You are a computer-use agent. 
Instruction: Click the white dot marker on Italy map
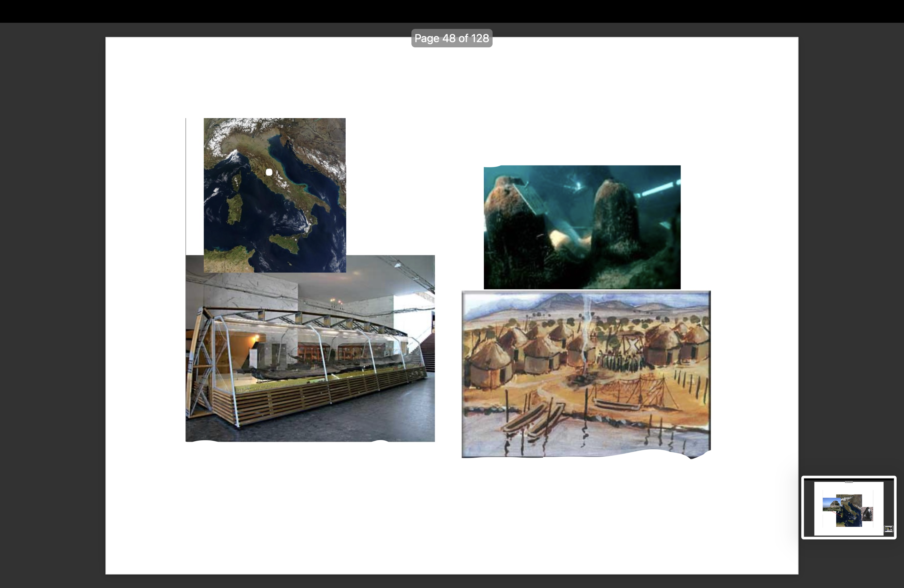coord(269,173)
